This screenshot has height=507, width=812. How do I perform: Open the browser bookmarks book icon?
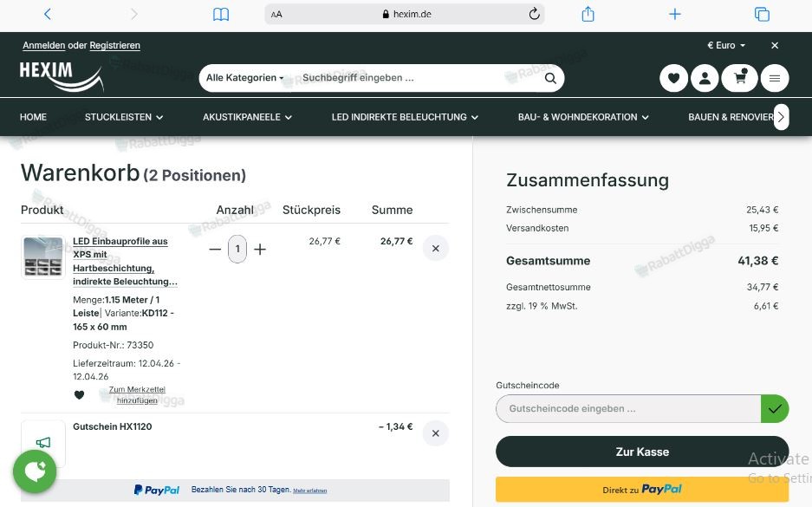(x=221, y=14)
